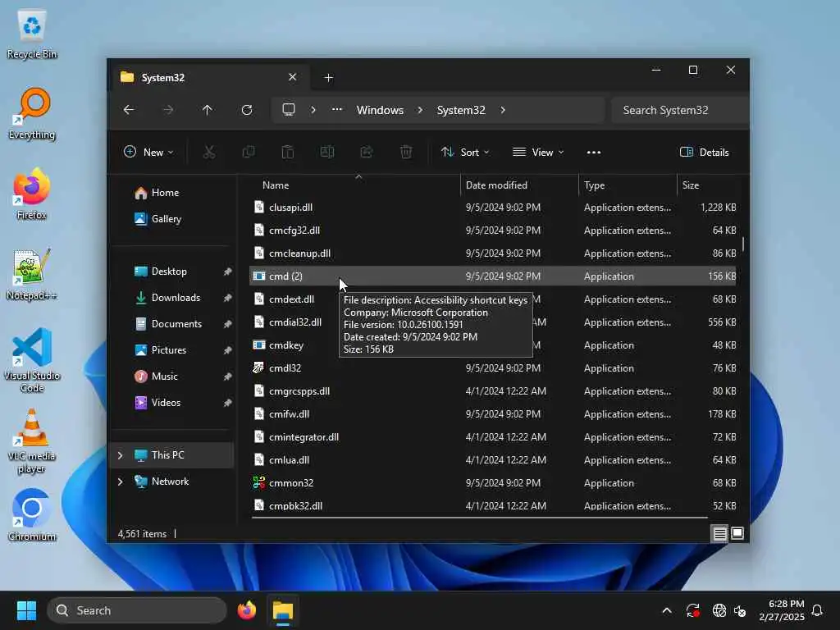Viewport: 840px width, 630px height.
Task: Open the Sort dropdown
Action: pos(465,152)
